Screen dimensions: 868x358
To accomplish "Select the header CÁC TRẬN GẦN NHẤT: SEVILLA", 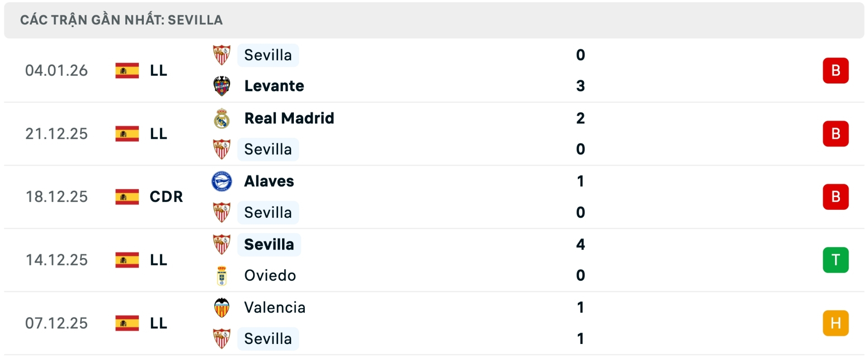I will pos(121,19).
